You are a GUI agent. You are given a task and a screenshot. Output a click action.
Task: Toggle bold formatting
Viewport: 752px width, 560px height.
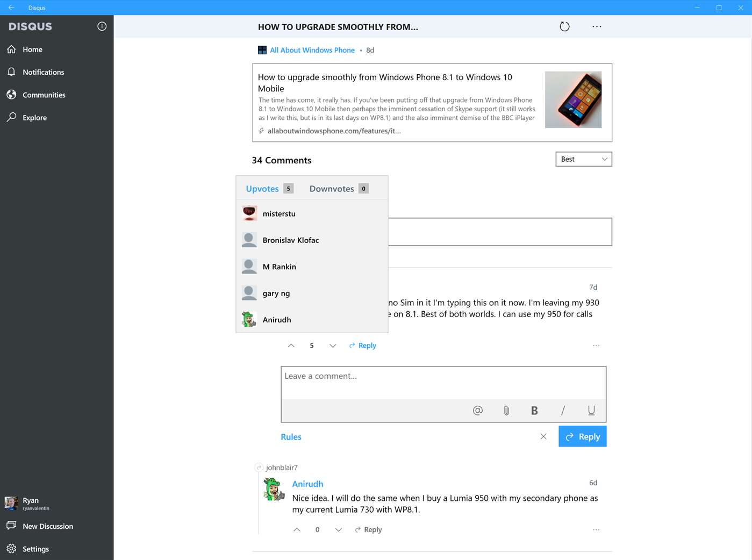pyautogui.click(x=534, y=411)
